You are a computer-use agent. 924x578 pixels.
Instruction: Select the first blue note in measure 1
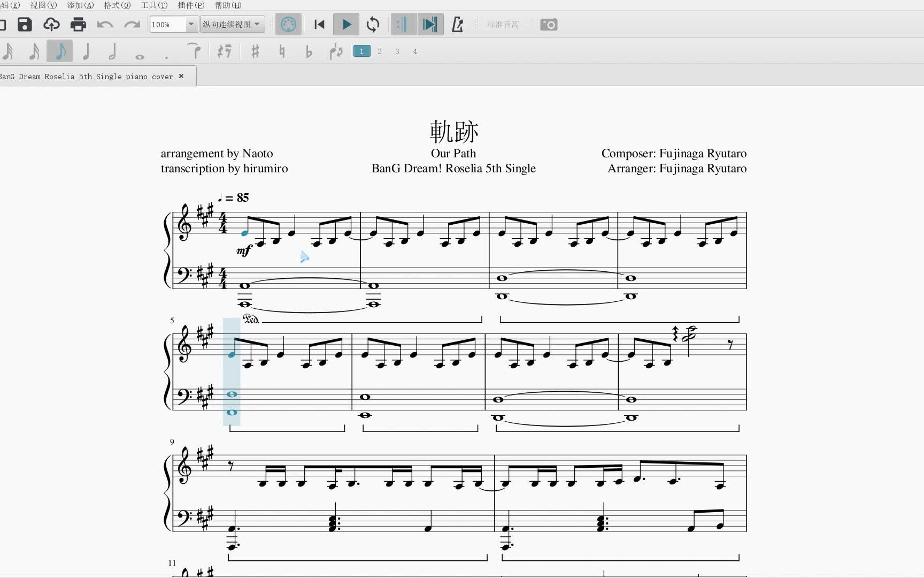click(244, 233)
